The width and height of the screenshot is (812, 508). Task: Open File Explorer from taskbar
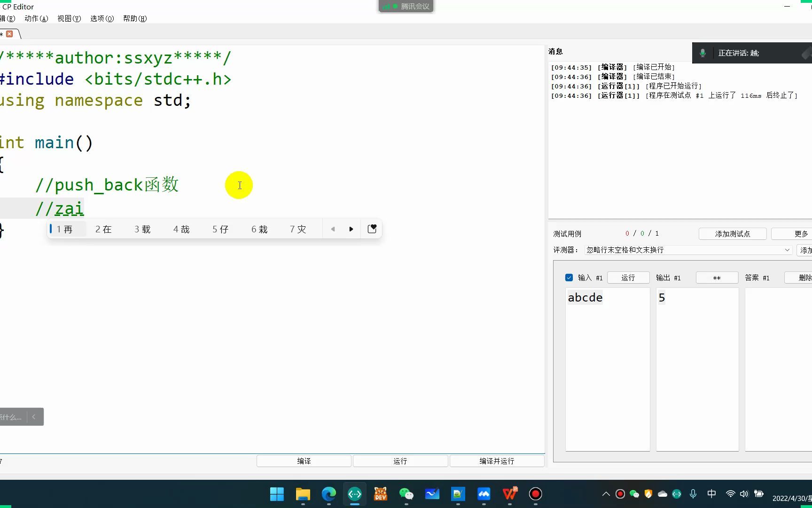303,494
